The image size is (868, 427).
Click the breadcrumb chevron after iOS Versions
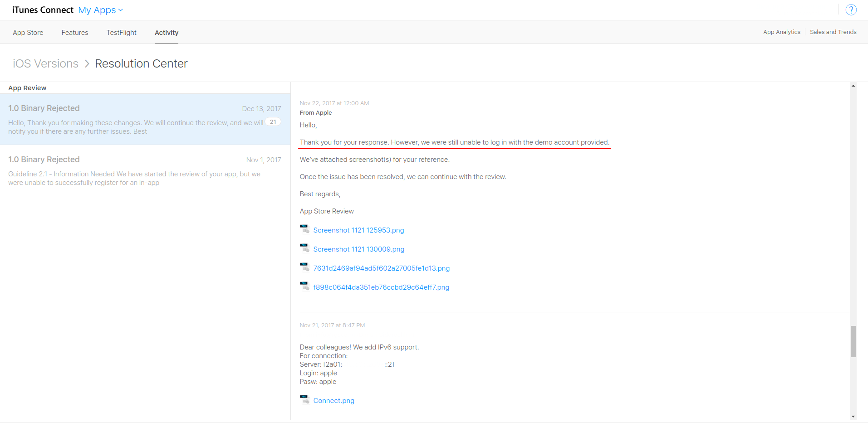point(87,64)
